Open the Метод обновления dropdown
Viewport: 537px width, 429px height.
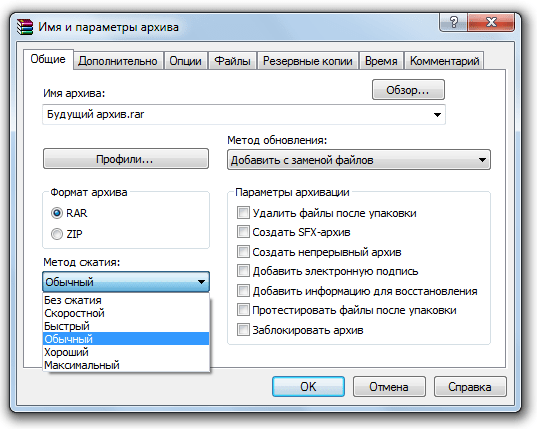pos(359,160)
